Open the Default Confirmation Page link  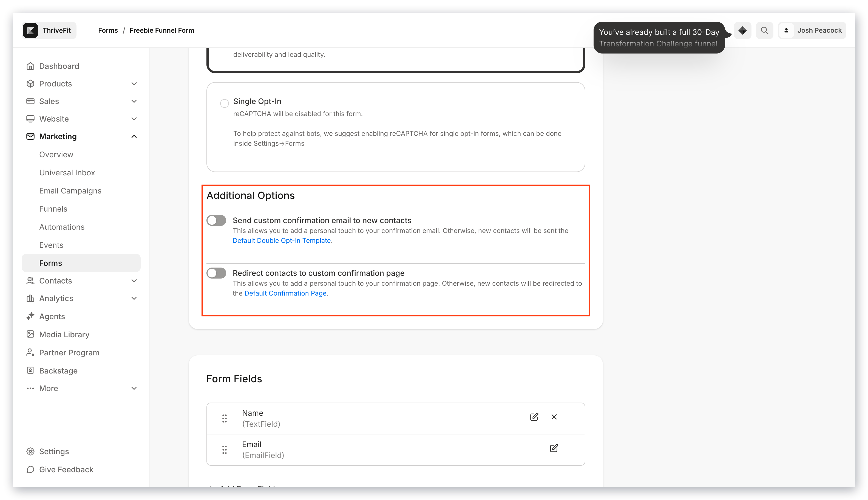click(x=285, y=293)
